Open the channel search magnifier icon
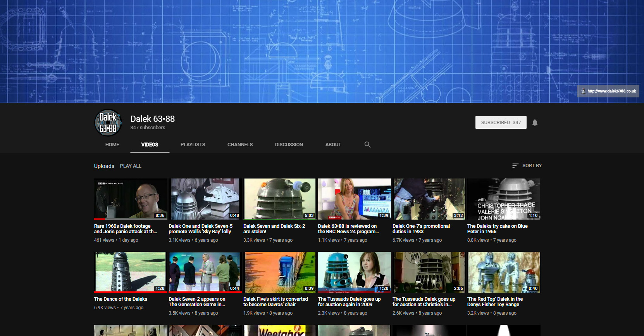Image resolution: width=644 pixels, height=336 pixels. point(367,144)
